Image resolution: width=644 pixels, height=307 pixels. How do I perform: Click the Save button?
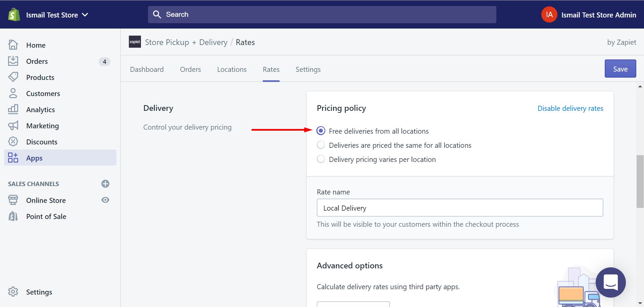[620, 69]
